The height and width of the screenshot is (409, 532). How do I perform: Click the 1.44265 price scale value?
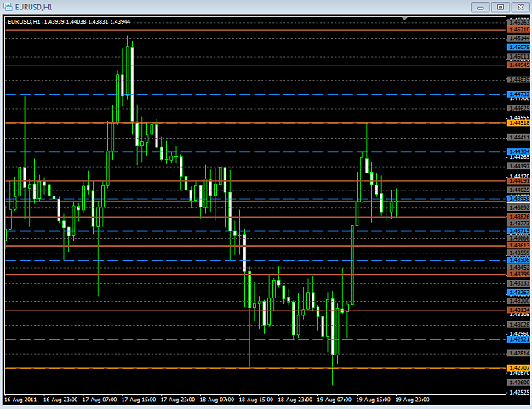coord(519,157)
